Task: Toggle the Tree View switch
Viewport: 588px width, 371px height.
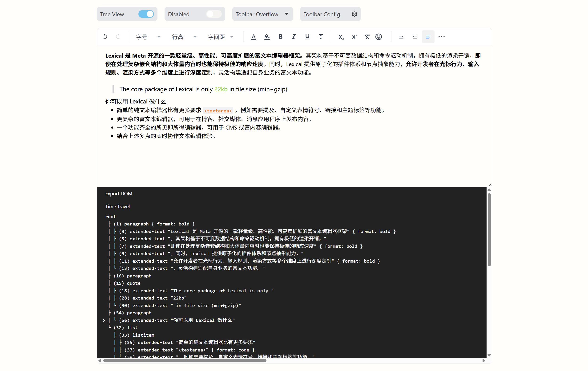Action: [x=146, y=14]
